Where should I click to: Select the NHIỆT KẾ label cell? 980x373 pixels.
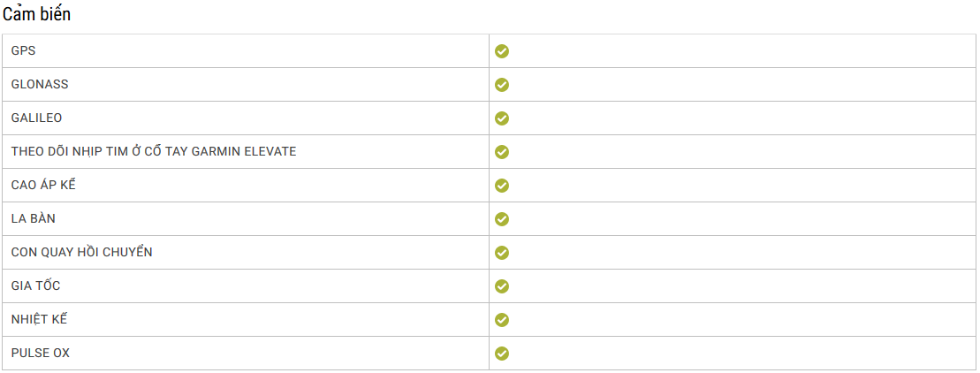point(245,320)
